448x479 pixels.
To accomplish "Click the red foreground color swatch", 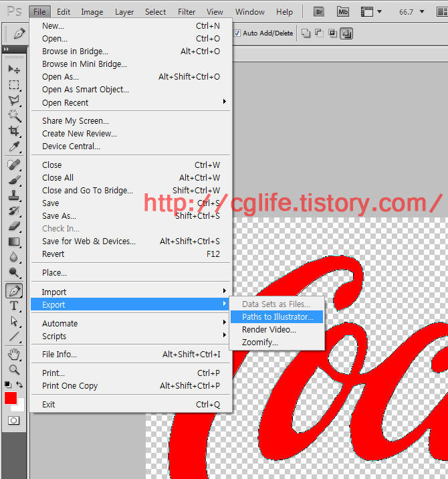I will pos(11,398).
